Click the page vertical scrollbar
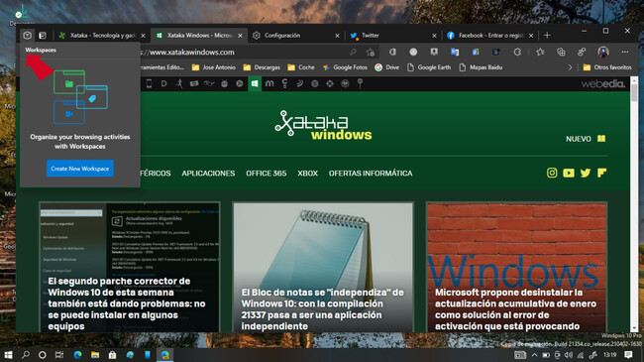 [634, 204]
